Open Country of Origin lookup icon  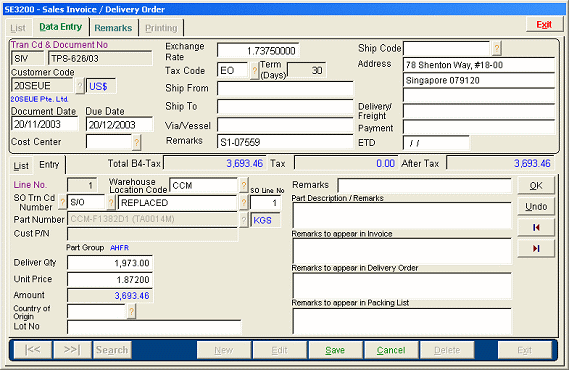tap(131, 311)
